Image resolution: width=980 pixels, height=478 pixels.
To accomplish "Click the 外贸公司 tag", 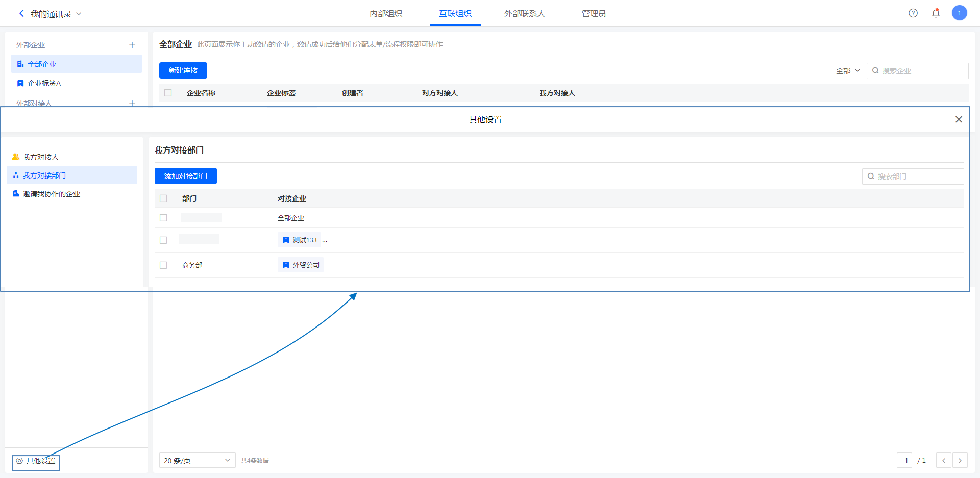I will 301,265.
